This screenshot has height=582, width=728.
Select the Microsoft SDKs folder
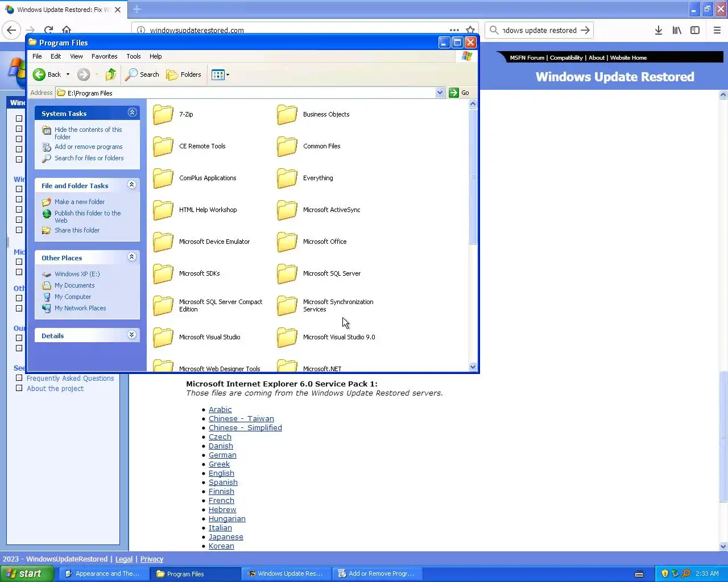[x=187, y=273]
